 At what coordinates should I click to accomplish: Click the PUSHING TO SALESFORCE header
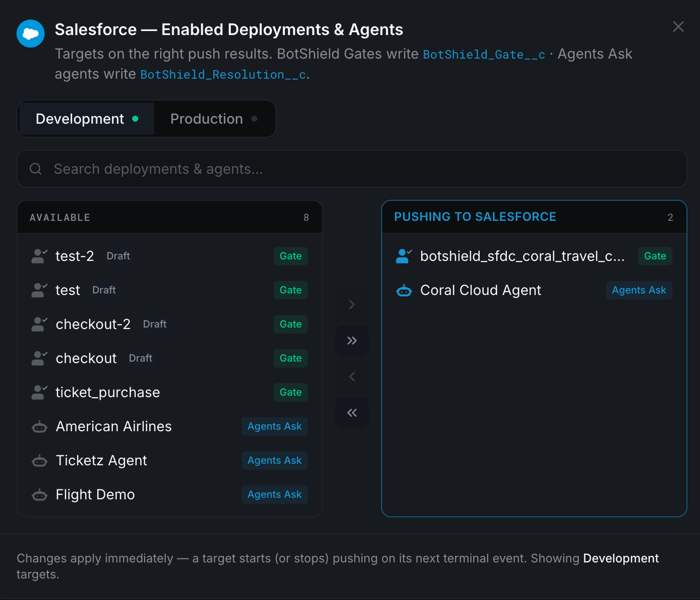[475, 217]
